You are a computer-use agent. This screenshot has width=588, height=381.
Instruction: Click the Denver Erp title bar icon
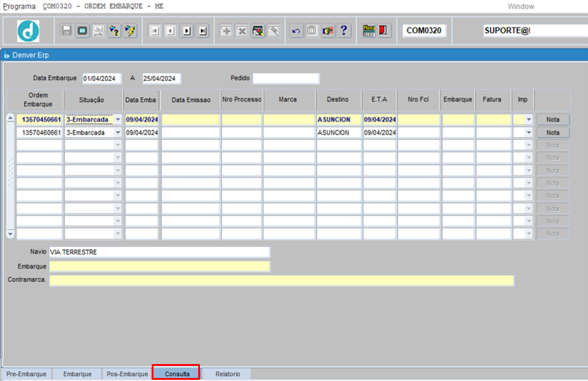7,56
